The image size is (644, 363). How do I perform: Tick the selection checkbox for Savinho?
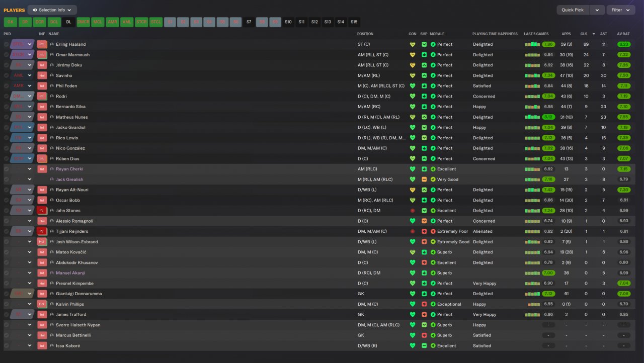tap(6, 75)
